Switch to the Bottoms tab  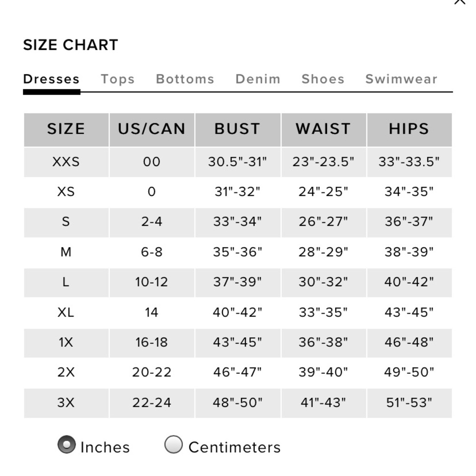point(185,79)
